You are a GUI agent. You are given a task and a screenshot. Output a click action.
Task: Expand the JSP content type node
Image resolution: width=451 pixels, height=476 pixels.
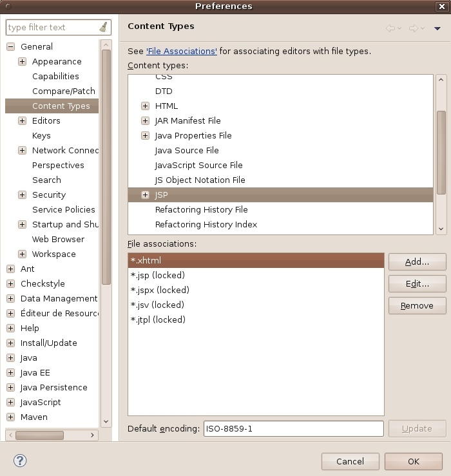(x=145, y=195)
